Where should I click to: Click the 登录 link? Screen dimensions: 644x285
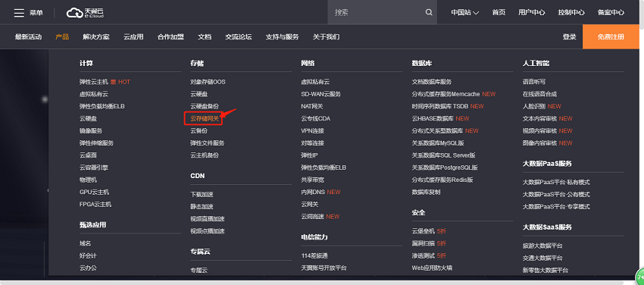[x=569, y=37]
